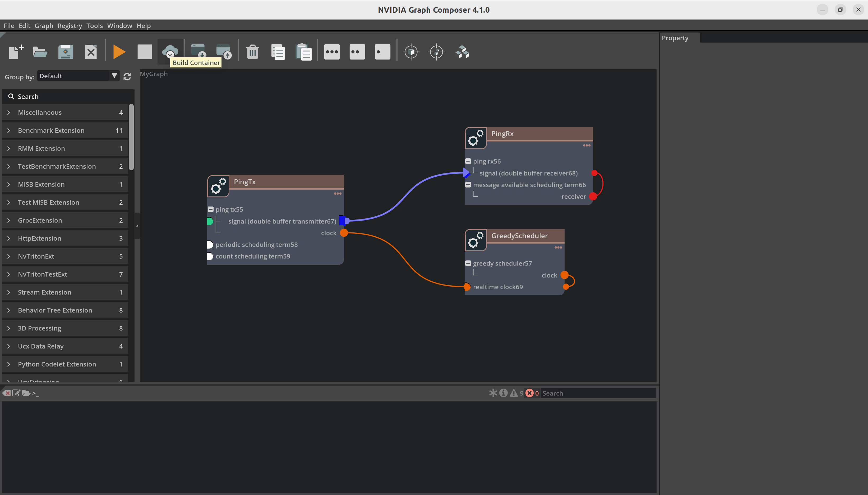Viewport: 868px width, 495px height.
Task: Click the three-dots toolbar button
Action: (331, 52)
